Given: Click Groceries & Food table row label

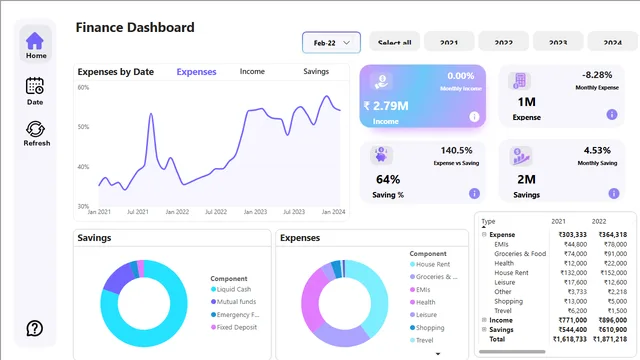Looking at the screenshot, I should coord(520,253).
